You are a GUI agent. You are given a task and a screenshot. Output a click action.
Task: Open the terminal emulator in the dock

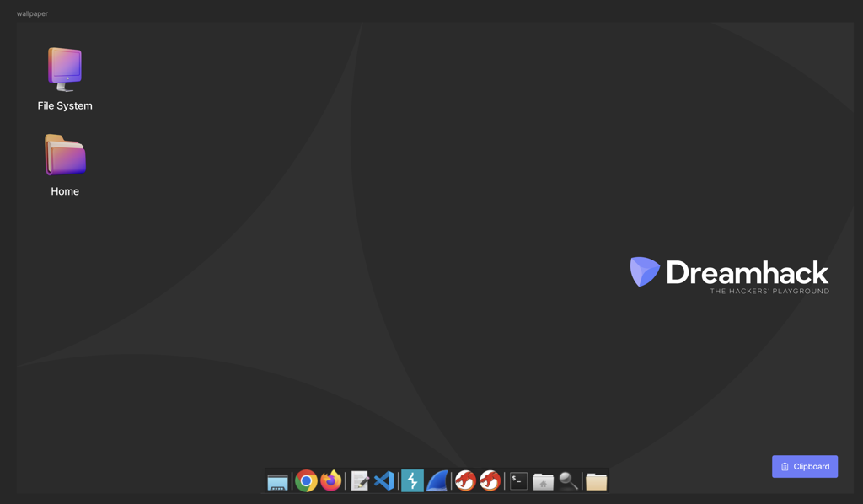(x=518, y=481)
